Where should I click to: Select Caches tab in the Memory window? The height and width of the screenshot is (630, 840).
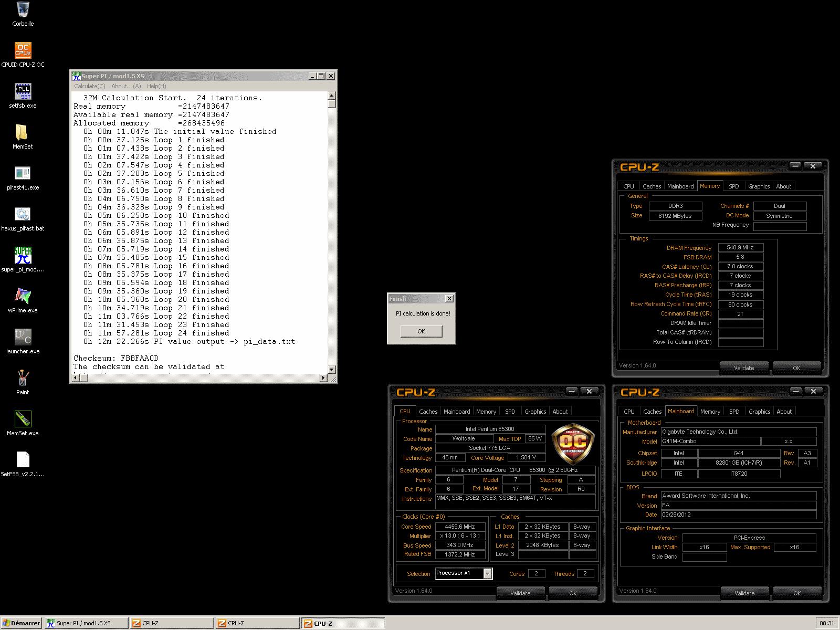652,186
